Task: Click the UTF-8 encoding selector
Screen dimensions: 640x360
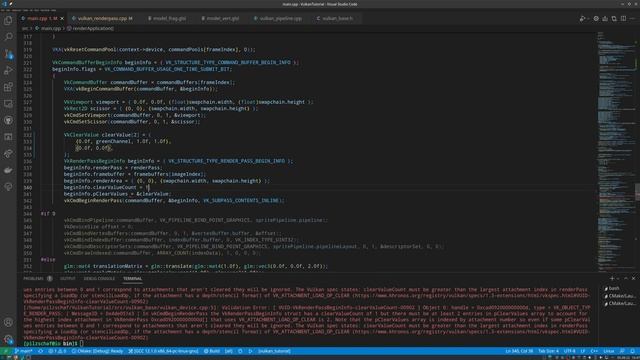Action: click(569, 351)
